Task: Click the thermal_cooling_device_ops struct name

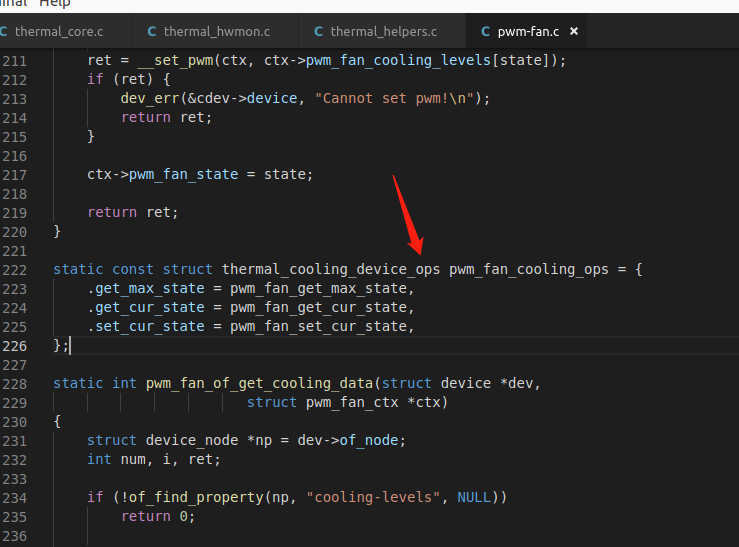Action: click(x=330, y=269)
